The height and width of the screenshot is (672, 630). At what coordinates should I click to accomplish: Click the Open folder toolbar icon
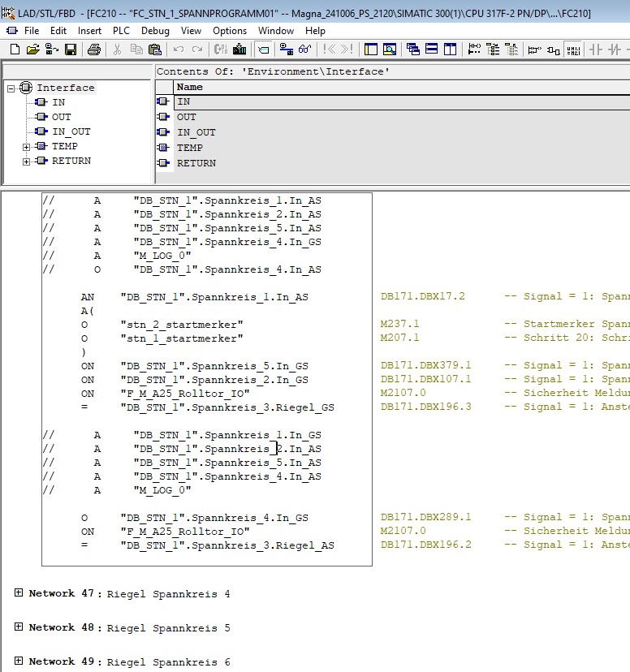[32, 50]
